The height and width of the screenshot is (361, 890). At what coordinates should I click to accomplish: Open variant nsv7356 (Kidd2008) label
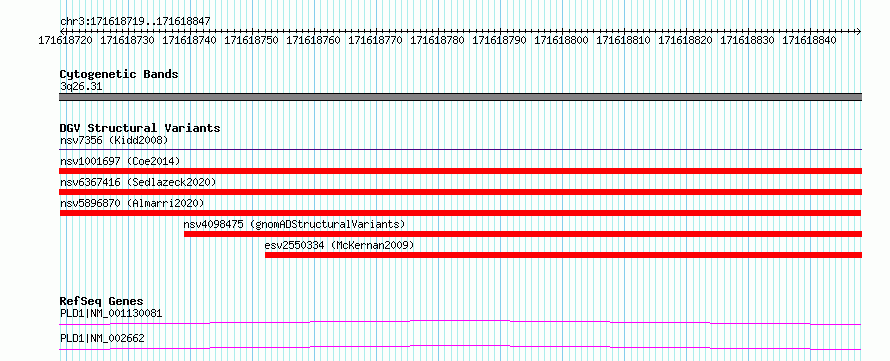click(114, 140)
